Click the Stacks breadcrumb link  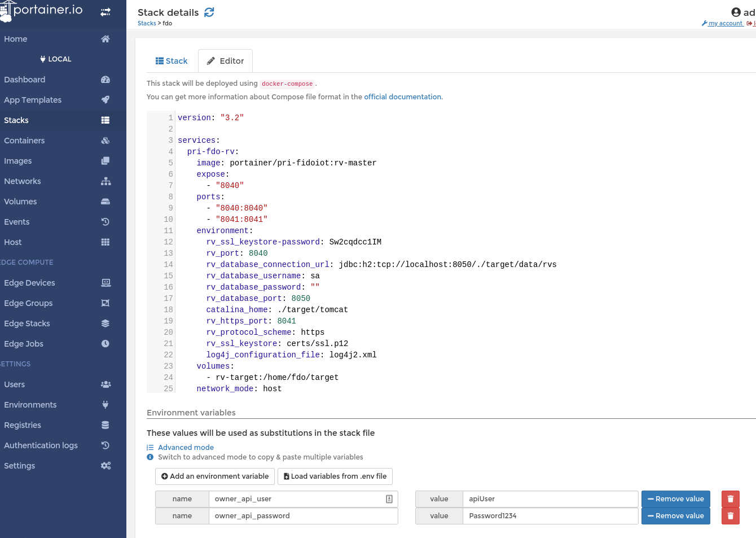(147, 23)
